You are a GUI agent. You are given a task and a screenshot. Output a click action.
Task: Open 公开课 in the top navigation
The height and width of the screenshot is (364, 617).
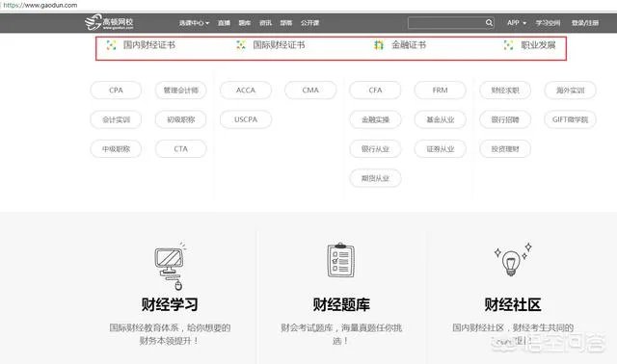point(310,23)
